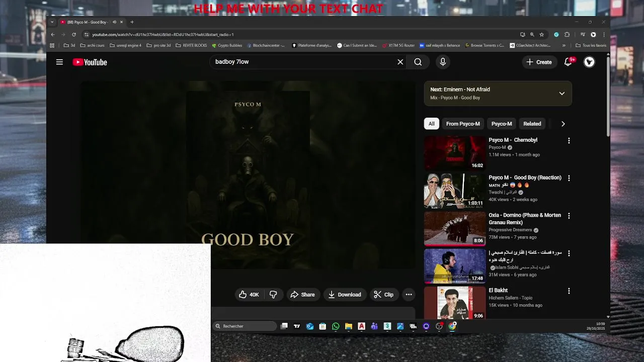Play Psyco M - Chernobyl thumbnail

tap(455, 153)
